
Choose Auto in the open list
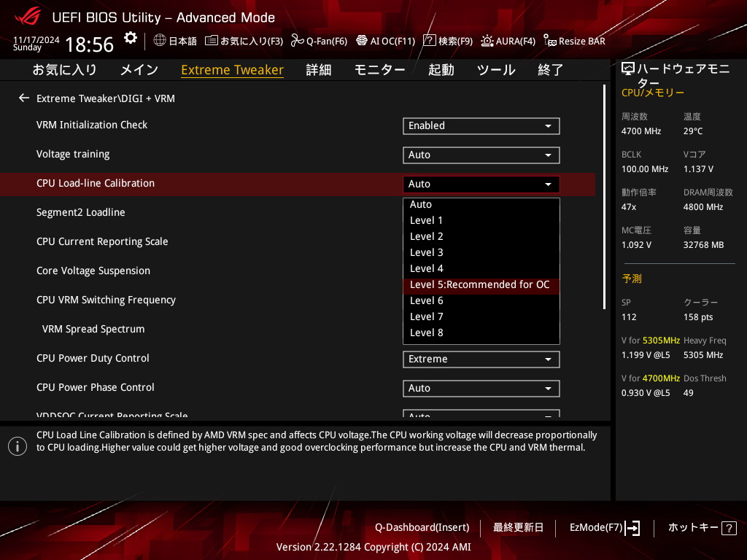pos(481,204)
